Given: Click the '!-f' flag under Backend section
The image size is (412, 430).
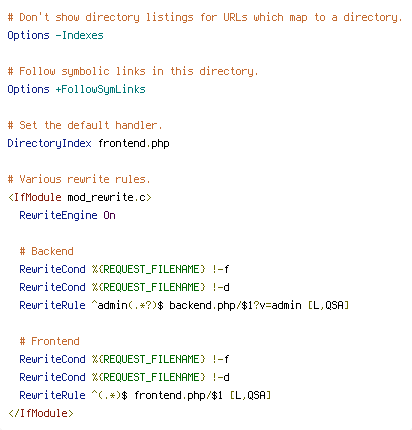Looking at the screenshot, I should pos(221,269).
